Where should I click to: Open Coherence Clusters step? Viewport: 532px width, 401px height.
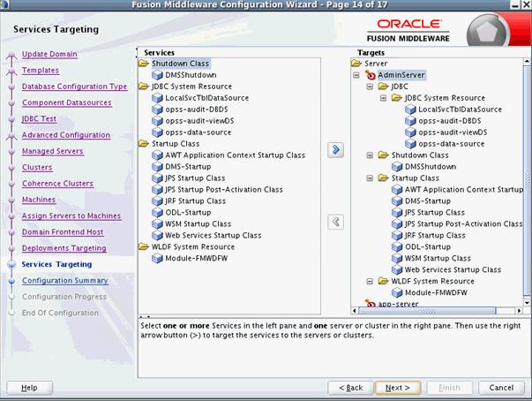tap(57, 184)
